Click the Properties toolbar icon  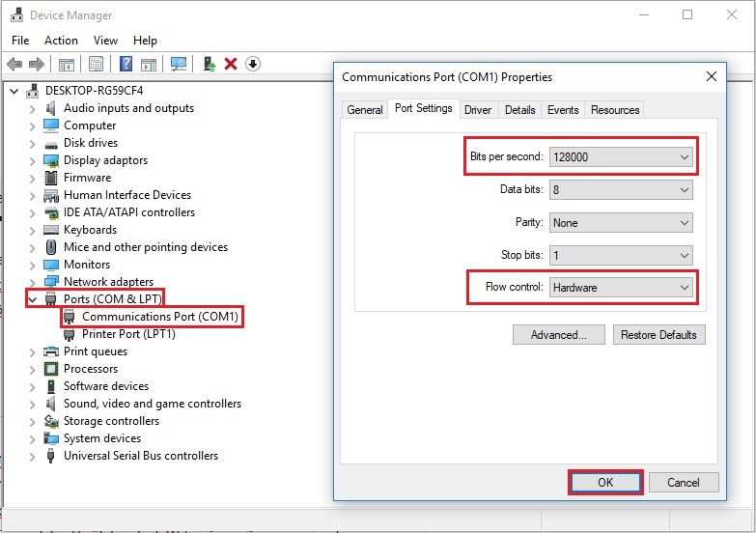[96, 64]
